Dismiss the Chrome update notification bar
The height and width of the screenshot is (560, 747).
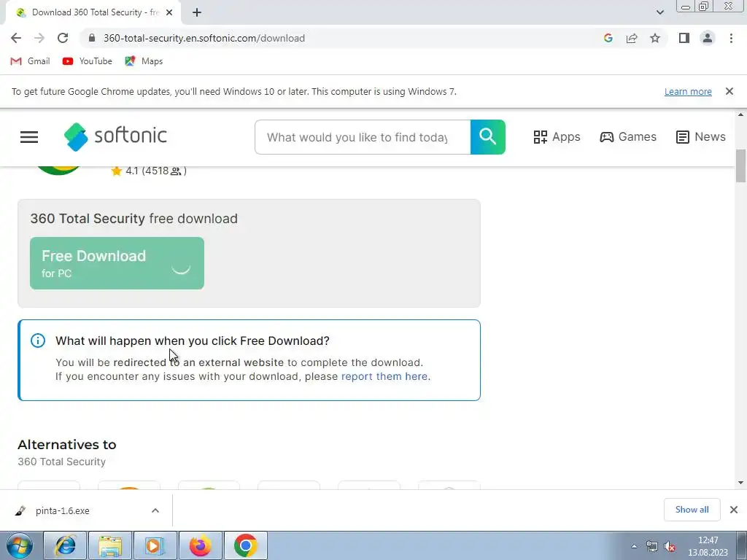[x=729, y=91]
